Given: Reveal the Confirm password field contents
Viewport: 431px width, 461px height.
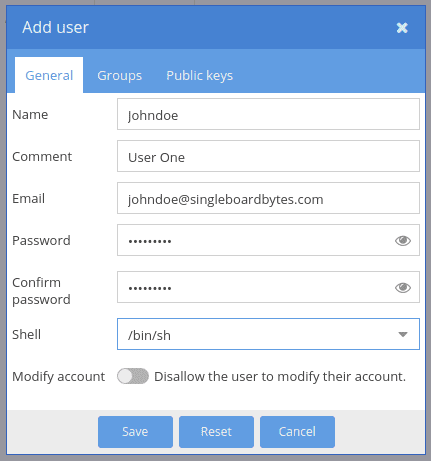Looking at the screenshot, I should click(403, 287).
